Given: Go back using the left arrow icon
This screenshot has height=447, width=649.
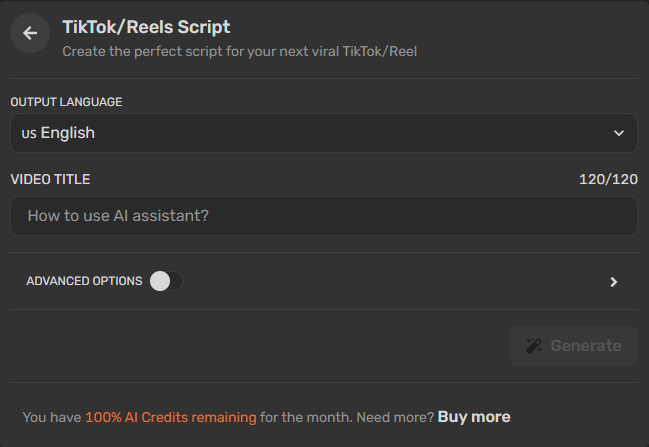Looking at the screenshot, I should click(30, 33).
